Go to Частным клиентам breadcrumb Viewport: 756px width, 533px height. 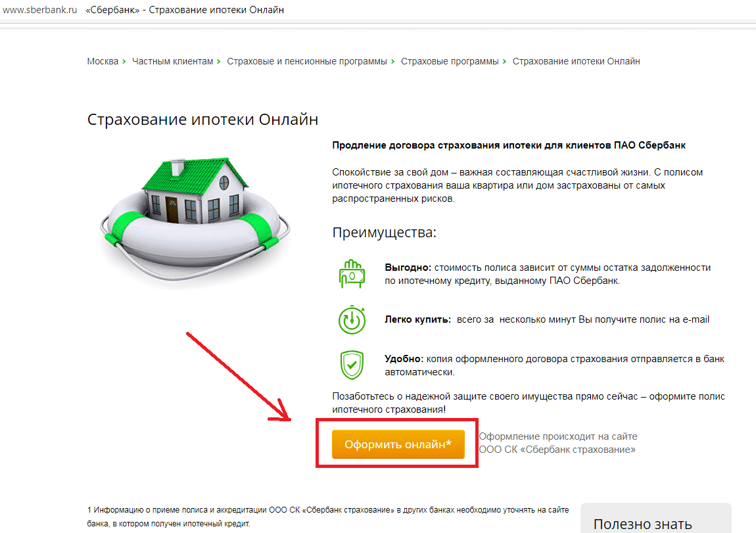pos(173,61)
